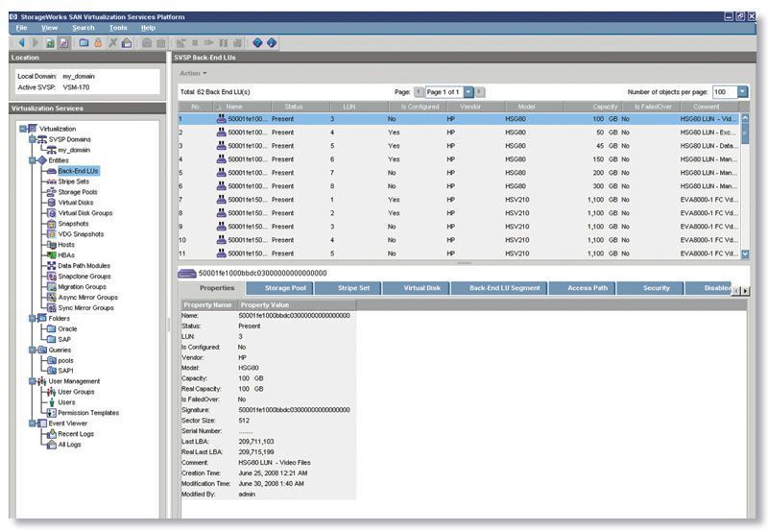Collapse the Queries tree node
This screenshot has width=768, height=532.
(x=33, y=351)
